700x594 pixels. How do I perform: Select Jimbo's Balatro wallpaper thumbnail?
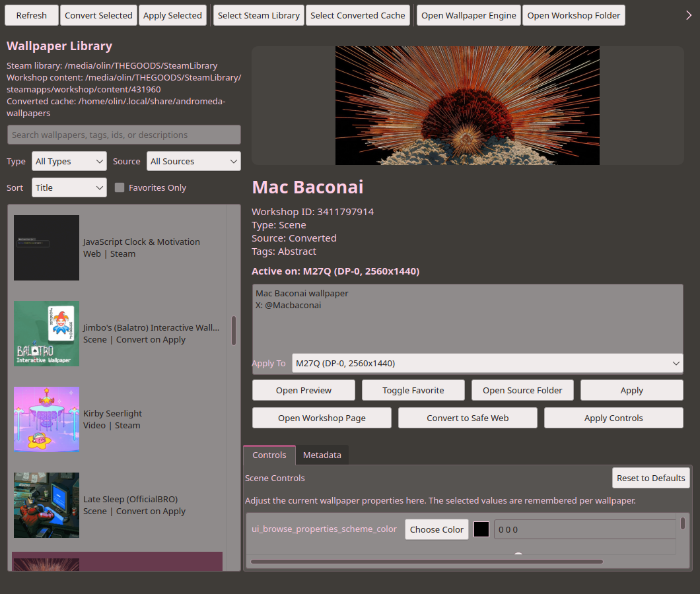[46, 333]
